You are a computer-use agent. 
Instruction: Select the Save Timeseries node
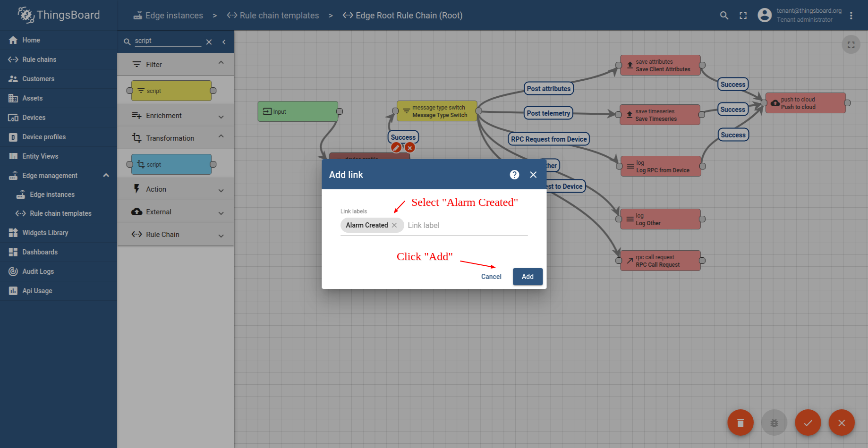click(660, 115)
